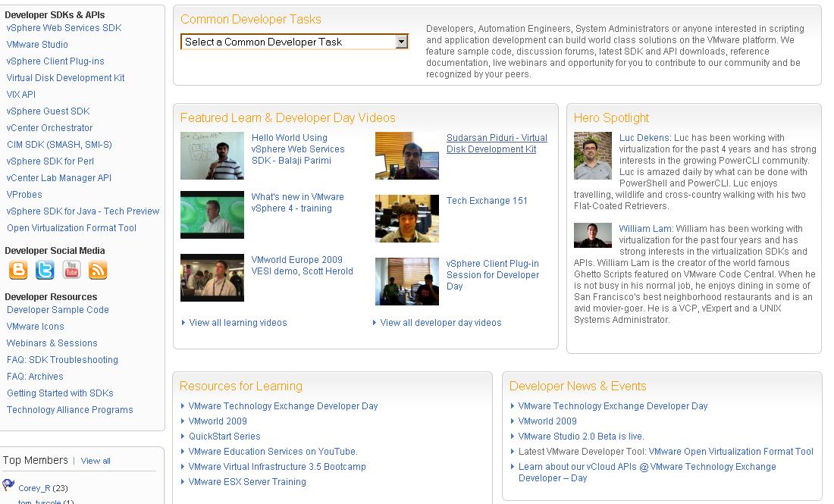Click the flag icon beside Corey_R

[8, 485]
